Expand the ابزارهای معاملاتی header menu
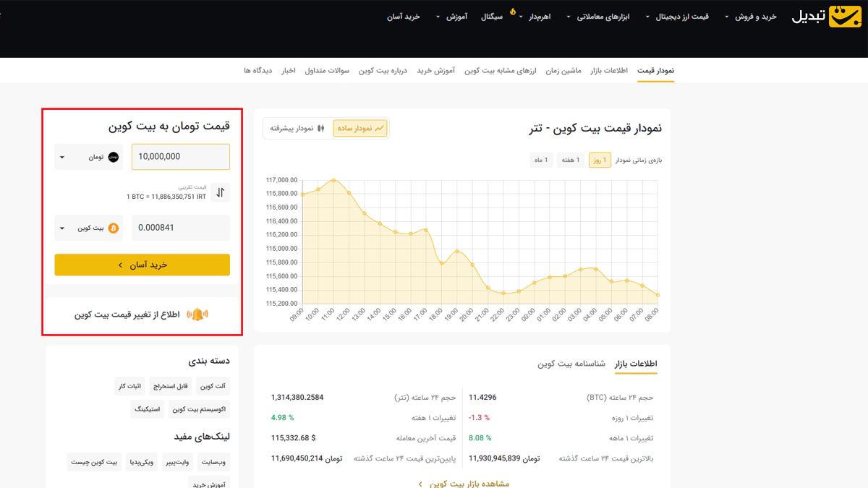Image resolution: width=868 pixels, height=488 pixels. [x=597, y=17]
